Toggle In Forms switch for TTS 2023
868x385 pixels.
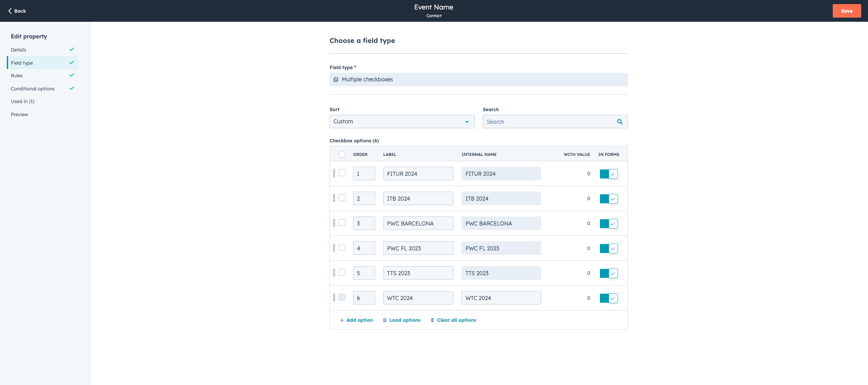pyautogui.click(x=609, y=273)
